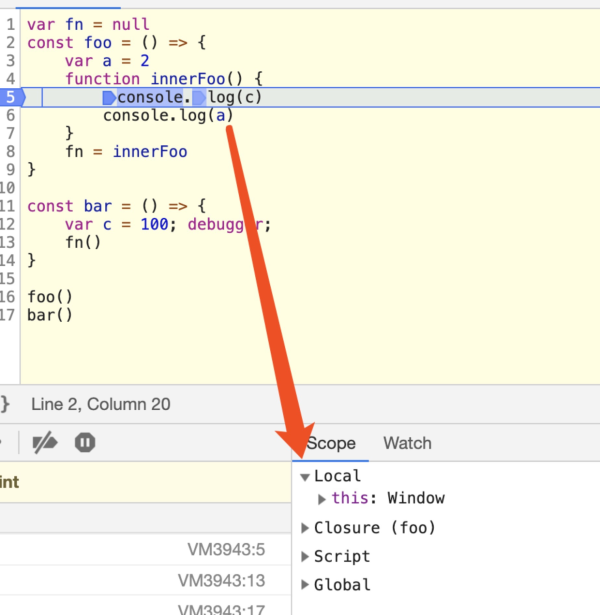The width and height of the screenshot is (600, 615).
Task: Expand the Global scope
Action: point(305,585)
